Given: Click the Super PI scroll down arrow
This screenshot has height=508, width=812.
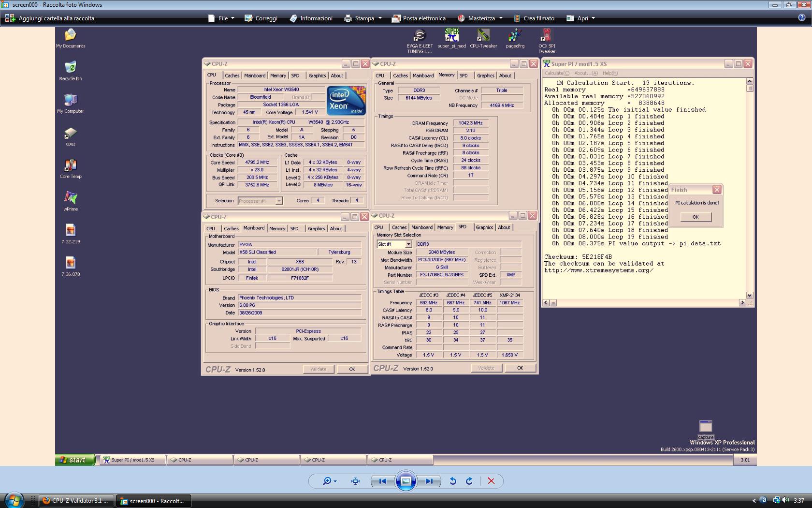Looking at the screenshot, I should click(x=750, y=295).
